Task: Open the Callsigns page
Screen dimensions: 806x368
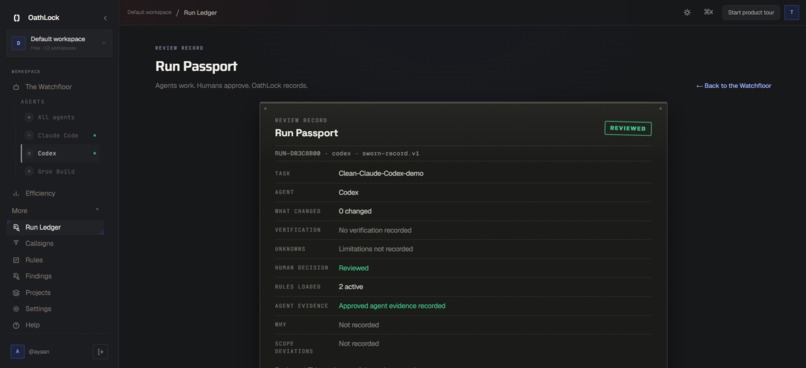Action: (x=40, y=244)
